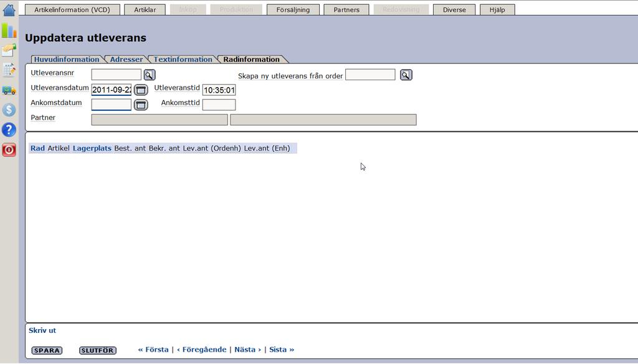The width and height of the screenshot is (638, 364).
Task: Click the Utleveransnr input field
Action: 116,75
